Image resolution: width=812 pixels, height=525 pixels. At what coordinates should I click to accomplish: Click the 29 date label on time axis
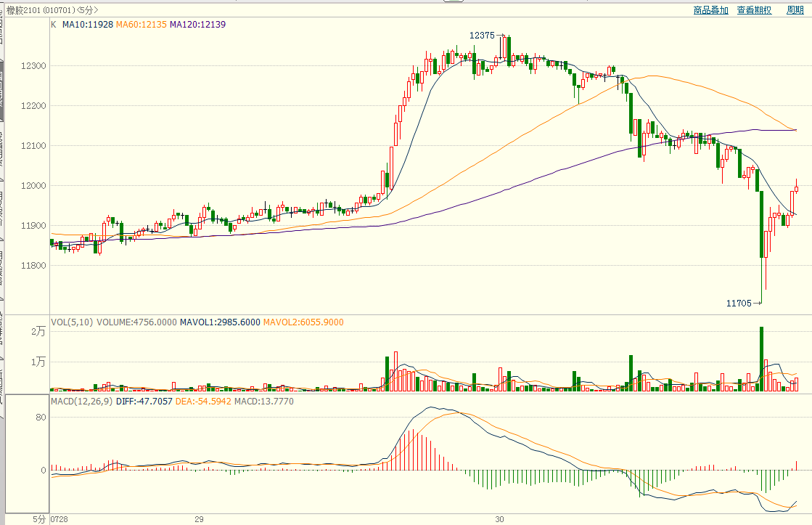pos(200,519)
